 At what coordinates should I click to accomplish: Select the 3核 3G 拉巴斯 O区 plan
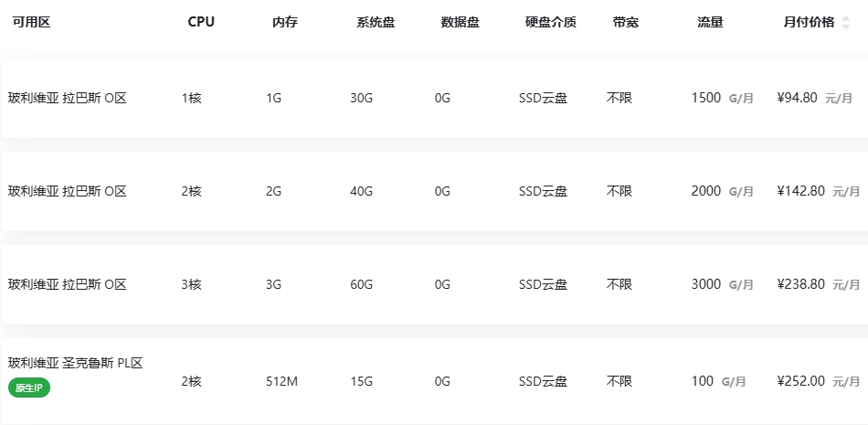[434, 284]
